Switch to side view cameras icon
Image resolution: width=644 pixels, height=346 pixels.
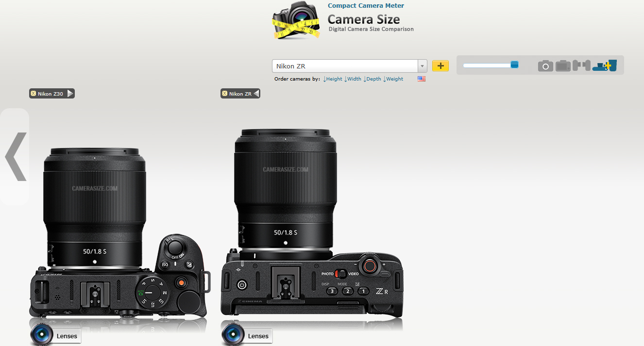pos(581,66)
